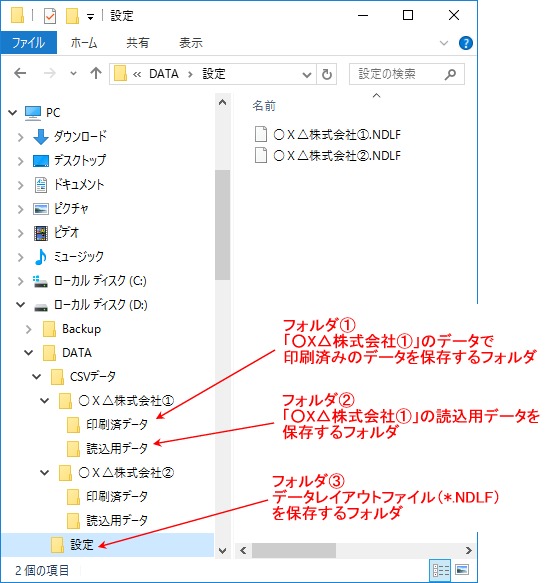Image resolution: width=550 pixels, height=583 pixels.
Task: Click the New Folder icon in quick access toolbar
Action: (72, 16)
